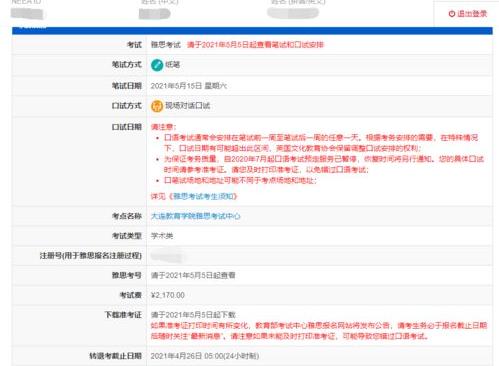Click the orange icon beside 现场对话口试
Image resolution: width=499 pixels, height=366 pixels.
coord(157,106)
